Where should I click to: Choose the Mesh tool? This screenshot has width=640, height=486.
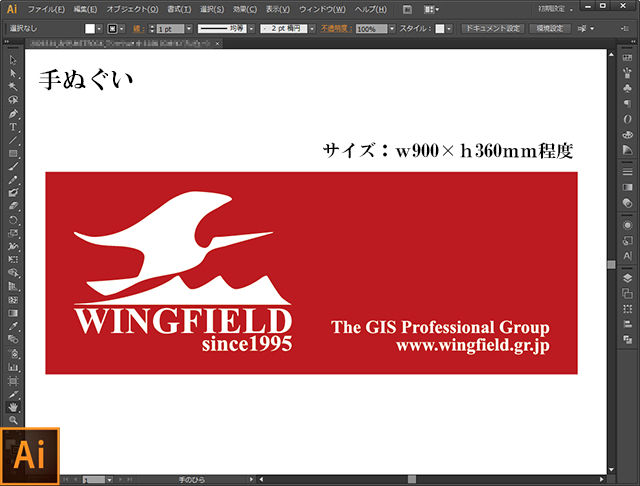tap(13, 300)
